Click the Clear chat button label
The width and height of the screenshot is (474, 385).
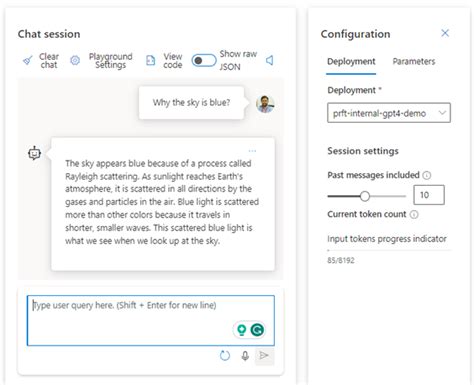tap(49, 61)
